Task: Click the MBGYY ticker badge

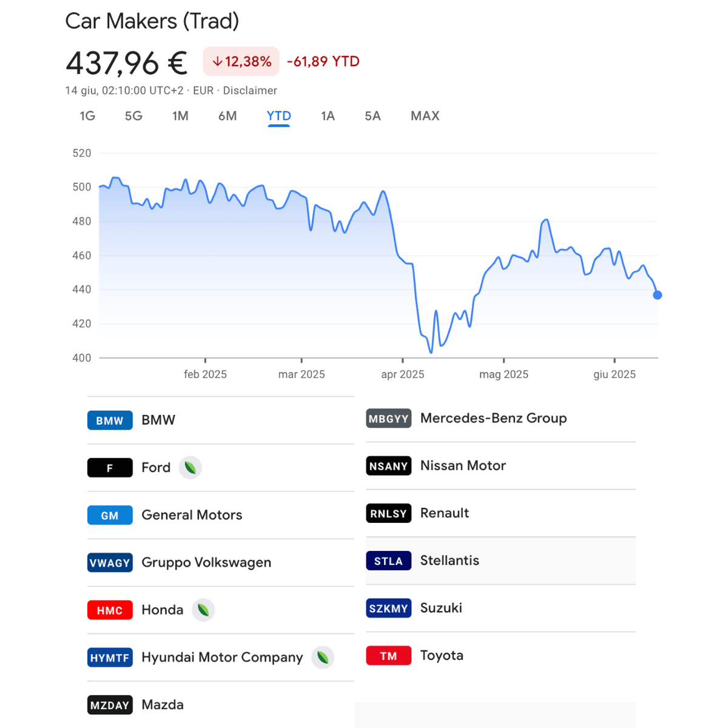Action: (x=389, y=419)
